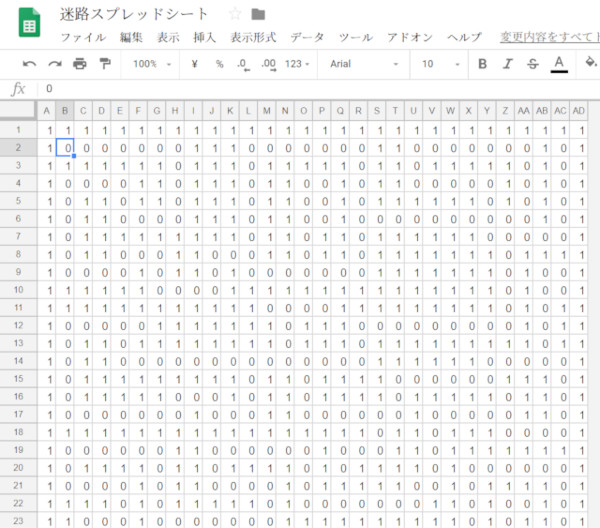Select cell C22
The height and width of the screenshot is (528, 600).
pos(83,504)
